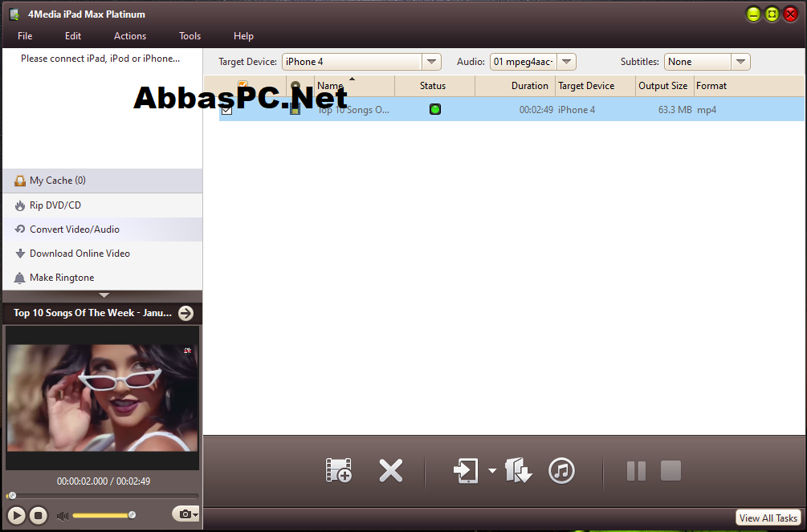This screenshot has height=532, width=807.
Task: Click green status indicator in file row
Action: pyautogui.click(x=435, y=109)
